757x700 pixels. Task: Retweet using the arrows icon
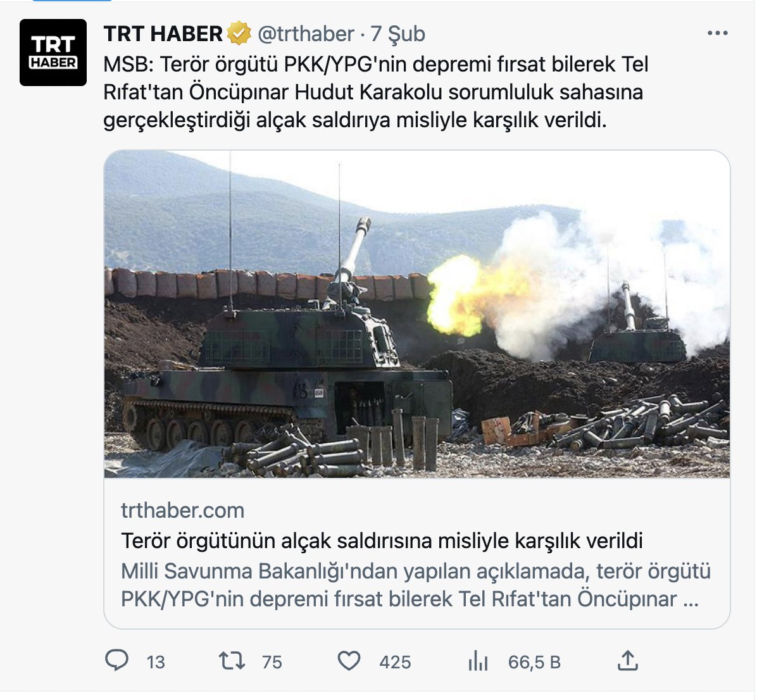click(232, 661)
